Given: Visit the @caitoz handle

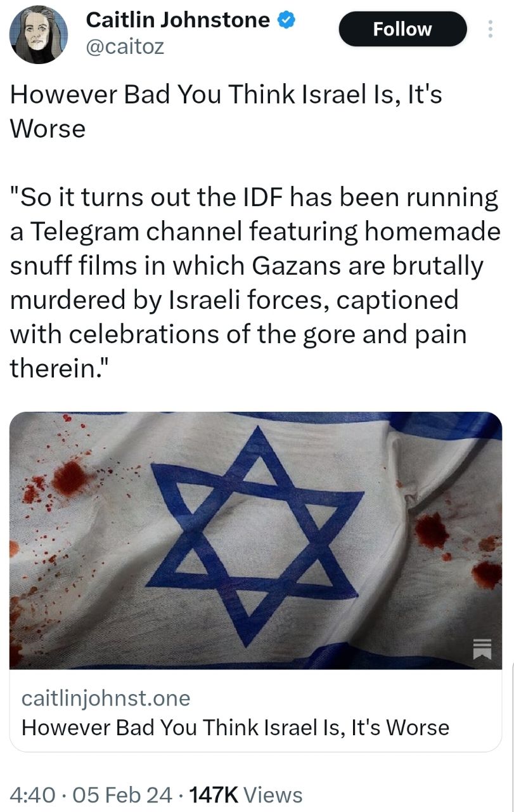Looking at the screenshot, I should (125, 46).
